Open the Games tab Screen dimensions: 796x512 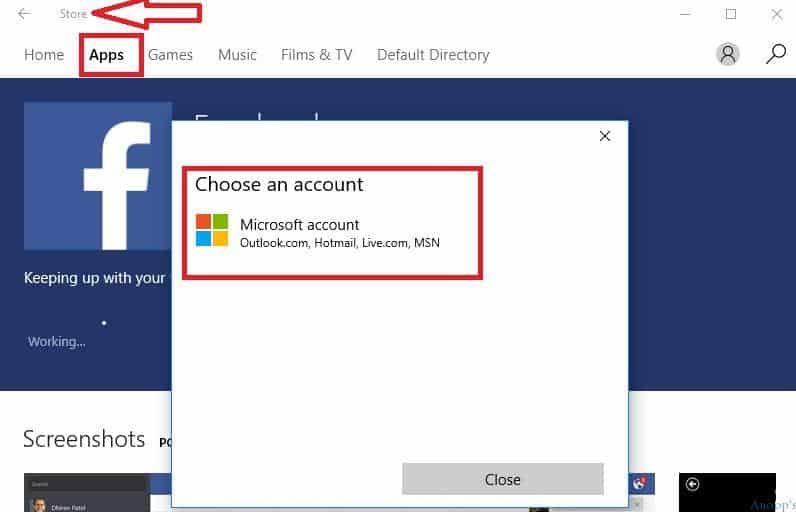tap(170, 55)
